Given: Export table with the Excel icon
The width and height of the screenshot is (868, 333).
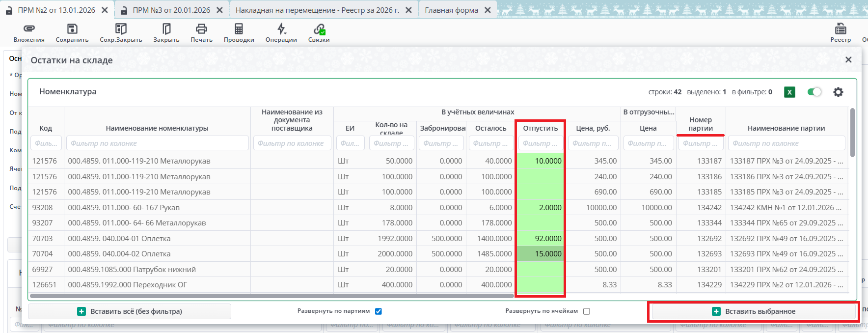Looking at the screenshot, I should [x=789, y=92].
